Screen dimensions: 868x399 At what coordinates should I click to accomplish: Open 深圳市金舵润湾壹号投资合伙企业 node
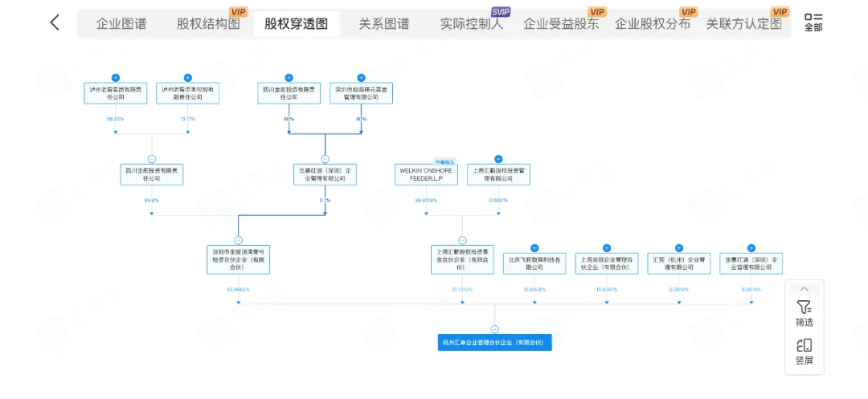click(238, 260)
